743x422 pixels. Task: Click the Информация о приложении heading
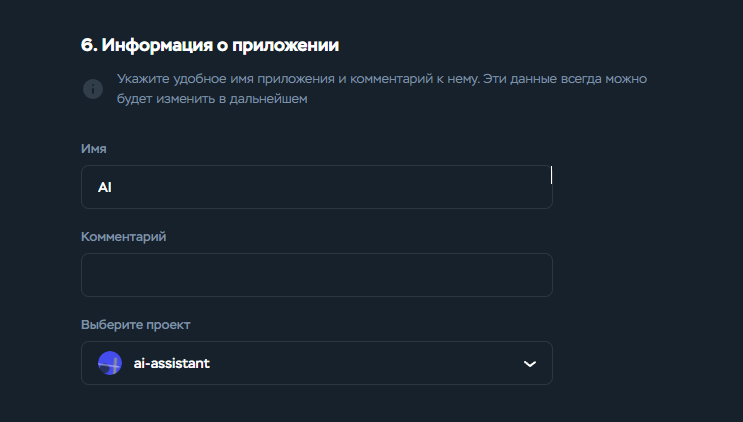(210, 45)
